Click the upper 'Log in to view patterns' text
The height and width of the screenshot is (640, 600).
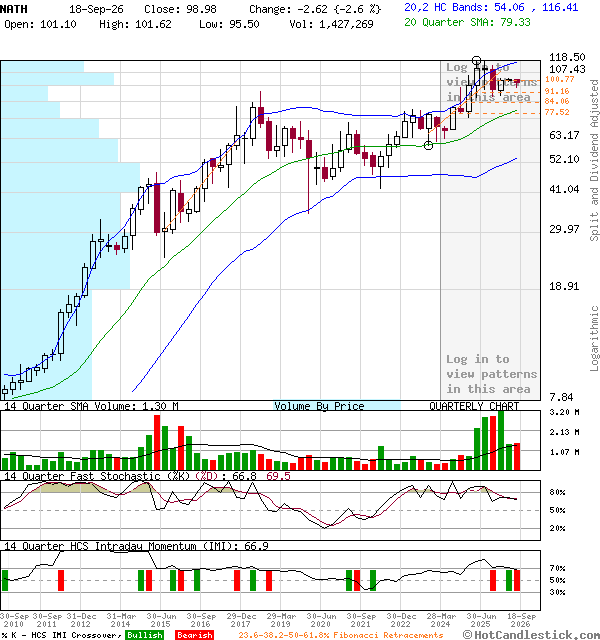pyautogui.click(x=491, y=82)
